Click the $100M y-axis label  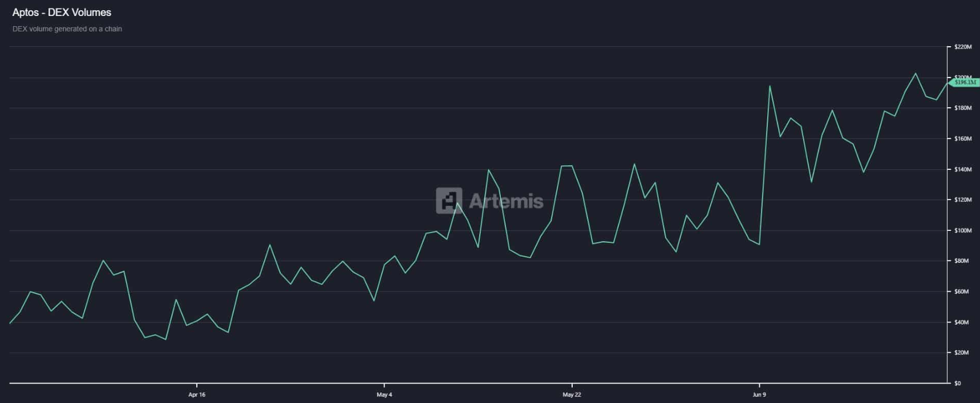pyautogui.click(x=963, y=231)
